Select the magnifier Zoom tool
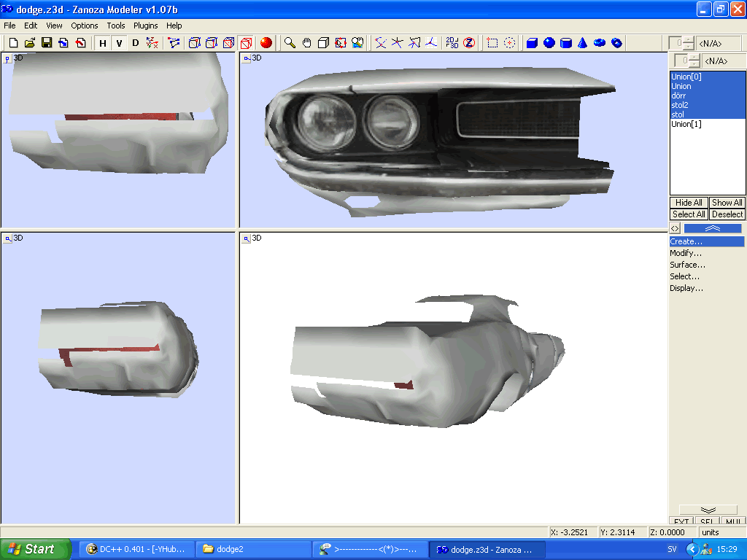 coord(290,43)
